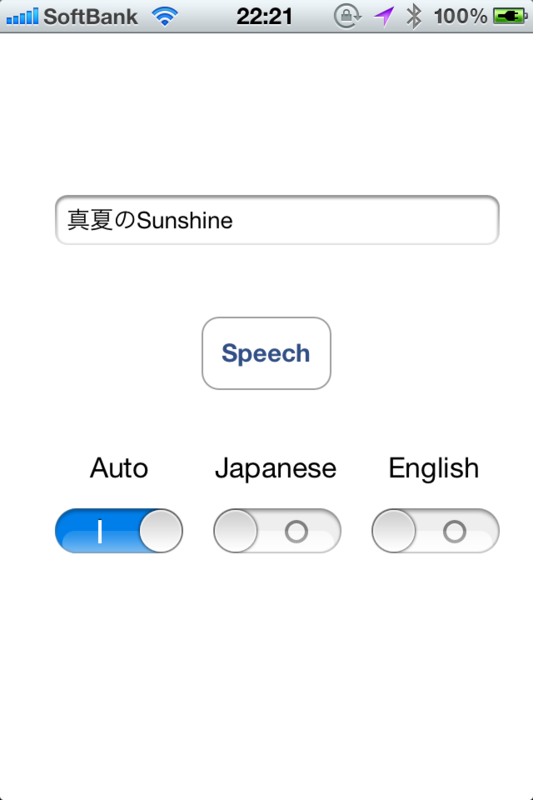Select the Auto label

click(119, 468)
